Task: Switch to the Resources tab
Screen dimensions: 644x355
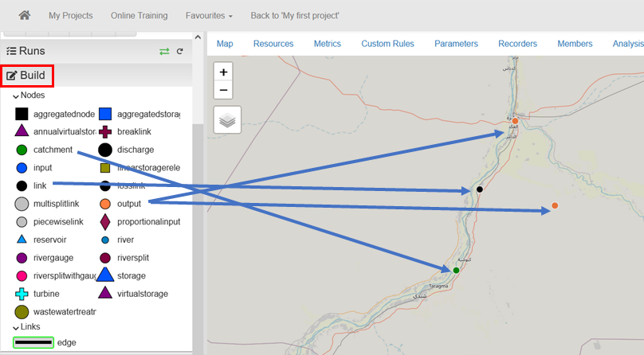Action: tap(273, 44)
